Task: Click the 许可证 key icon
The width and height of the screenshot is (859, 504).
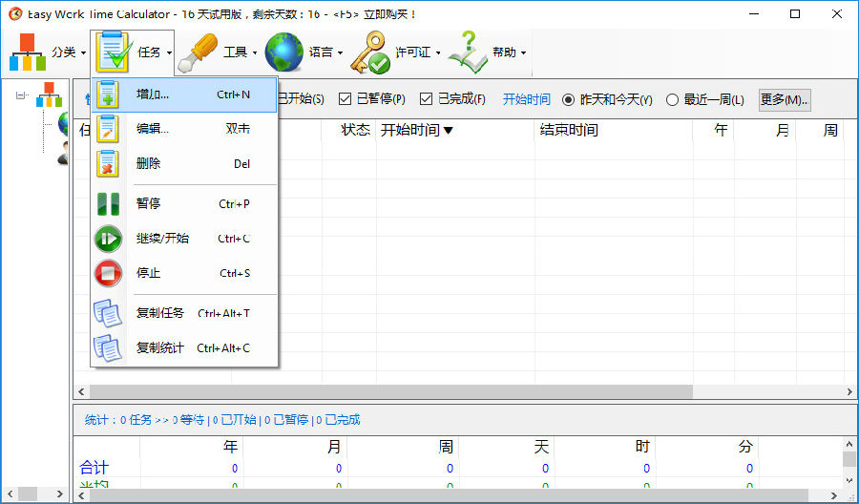Action: tap(370, 52)
